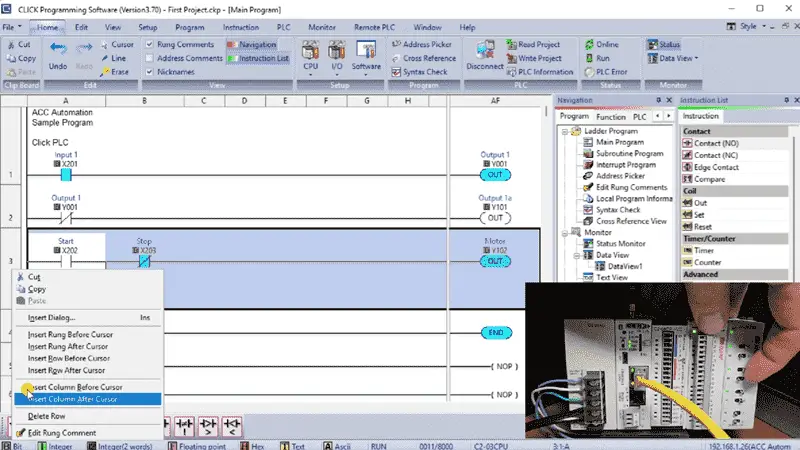Collapse the Monitor tree node
The width and height of the screenshot is (800, 450).
[565, 233]
